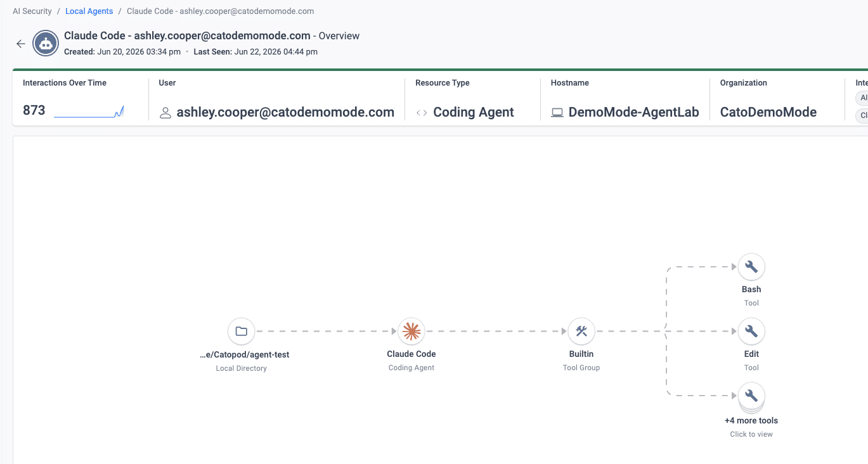Click the DemoMode-AgentLab hostname value
The image size is (868, 464).
(x=633, y=112)
